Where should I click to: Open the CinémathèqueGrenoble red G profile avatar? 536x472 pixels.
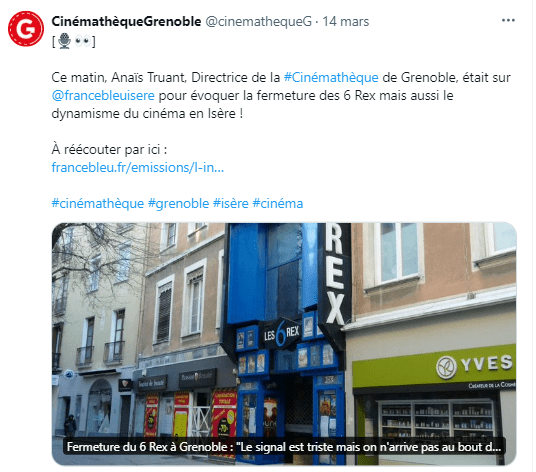click(26, 28)
